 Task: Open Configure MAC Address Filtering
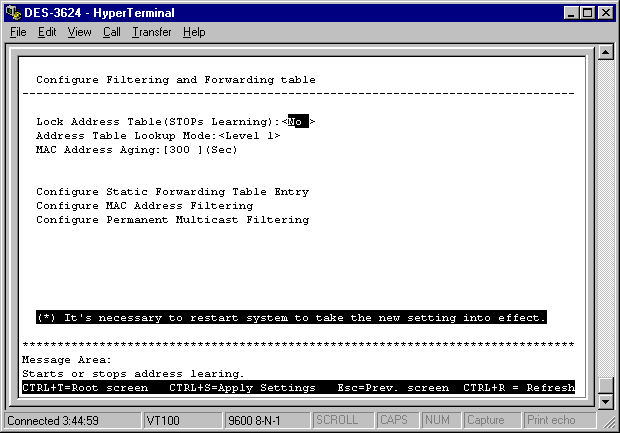pyautogui.click(x=144, y=205)
